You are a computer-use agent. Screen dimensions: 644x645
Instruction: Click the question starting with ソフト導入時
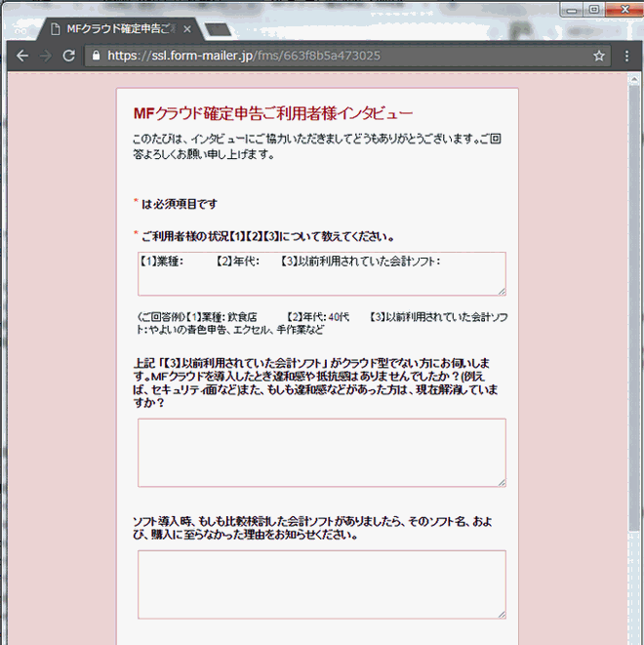312,528
